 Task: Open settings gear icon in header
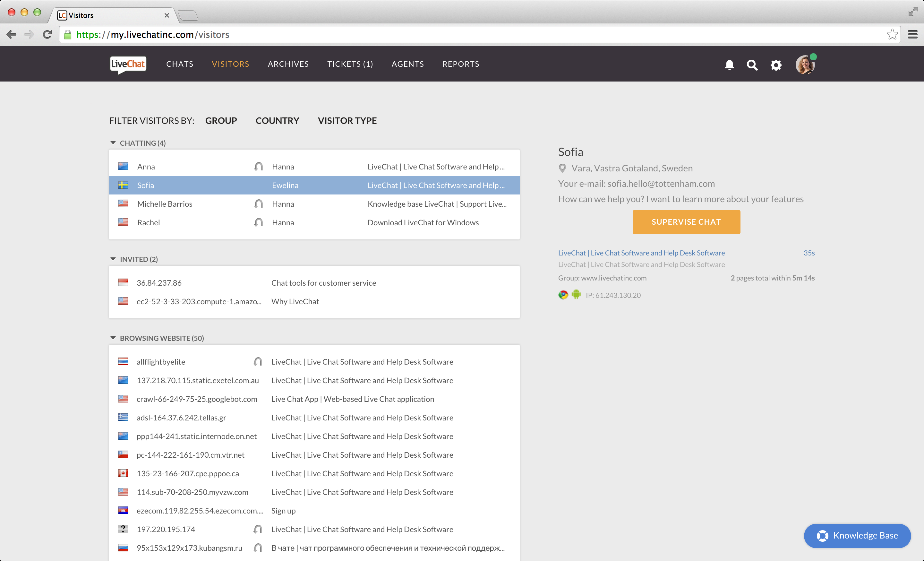coord(776,65)
